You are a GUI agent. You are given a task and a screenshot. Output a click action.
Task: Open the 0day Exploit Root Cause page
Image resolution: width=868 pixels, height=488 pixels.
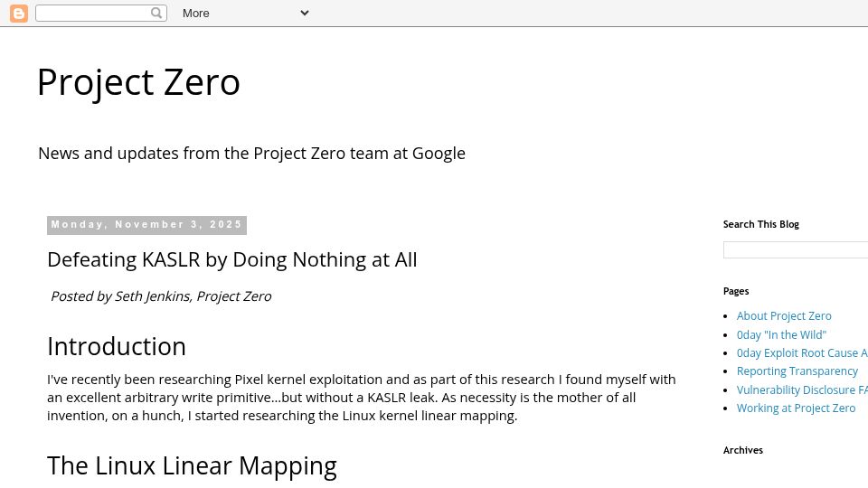tap(802, 353)
